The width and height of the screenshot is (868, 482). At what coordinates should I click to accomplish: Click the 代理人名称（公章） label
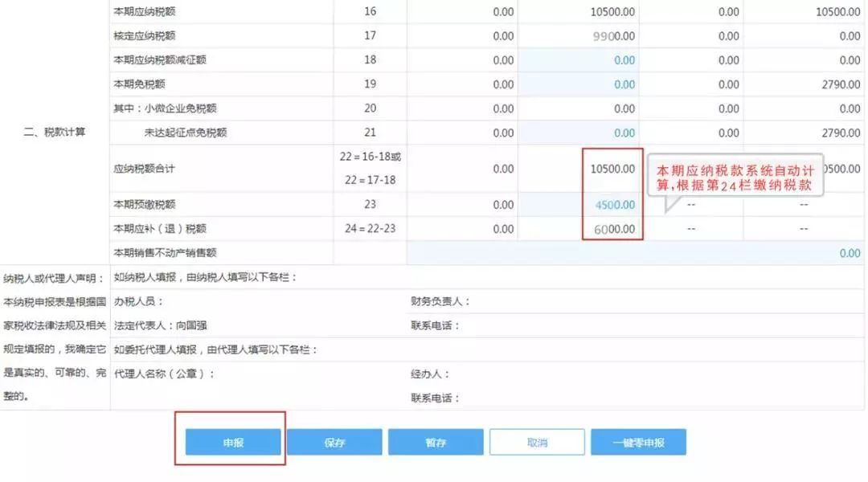pyautogui.click(x=164, y=374)
